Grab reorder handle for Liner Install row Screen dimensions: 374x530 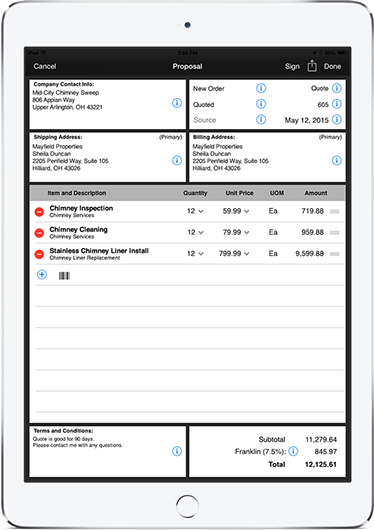tap(334, 254)
